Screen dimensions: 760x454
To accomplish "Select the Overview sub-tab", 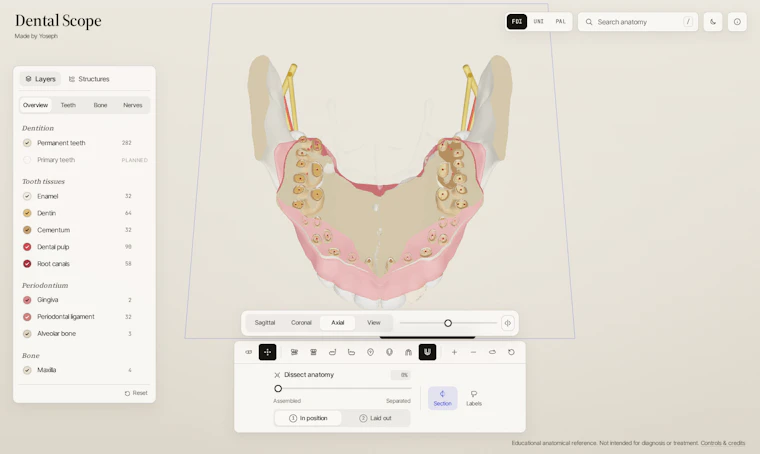I will pyautogui.click(x=35, y=105).
